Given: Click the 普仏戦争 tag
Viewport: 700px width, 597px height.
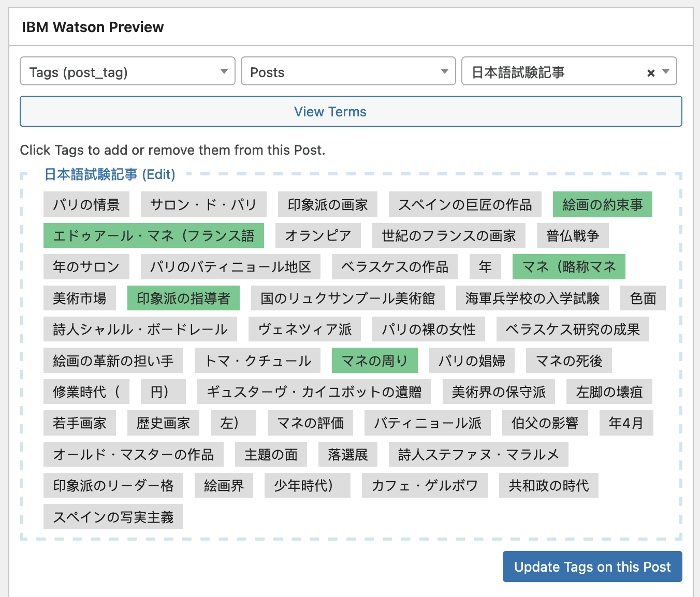Looking at the screenshot, I should coord(572,236).
